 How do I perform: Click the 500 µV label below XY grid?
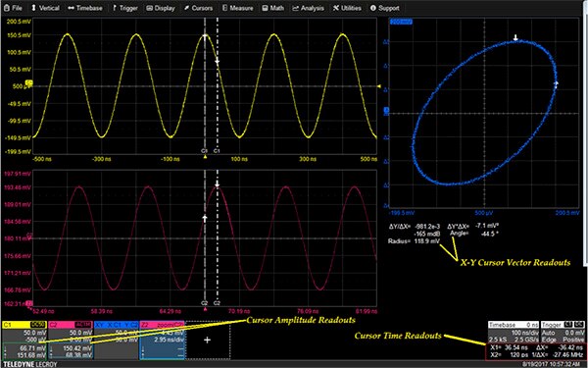[x=484, y=213]
